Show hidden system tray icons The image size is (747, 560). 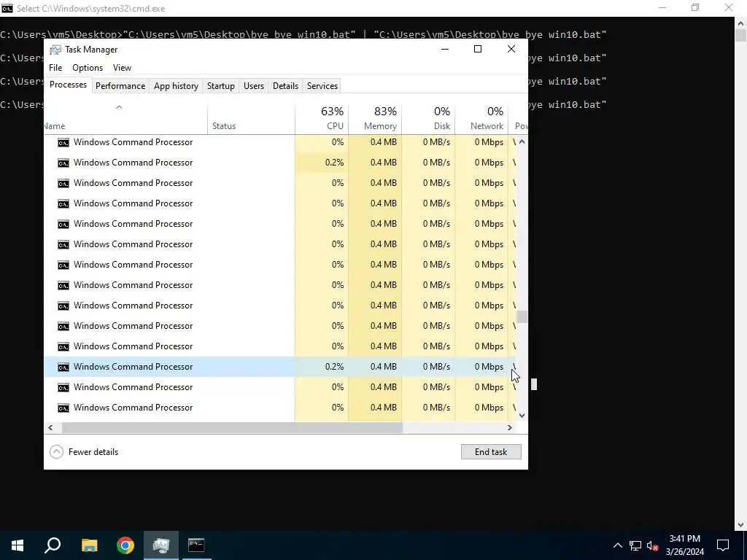pyautogui.click(x=617, y=545)
